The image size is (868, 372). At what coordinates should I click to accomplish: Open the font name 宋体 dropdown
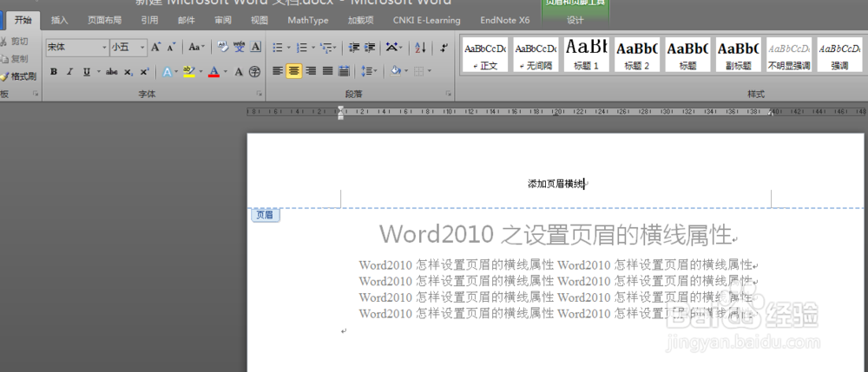click(x=104, y=48)
